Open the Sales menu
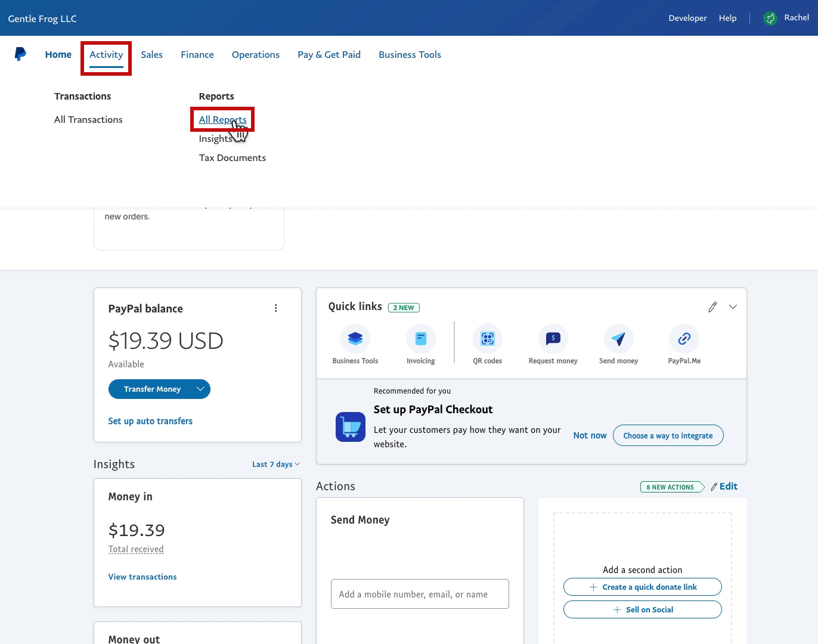The height and width of the screenshot is (644, 818). point(152,55)
